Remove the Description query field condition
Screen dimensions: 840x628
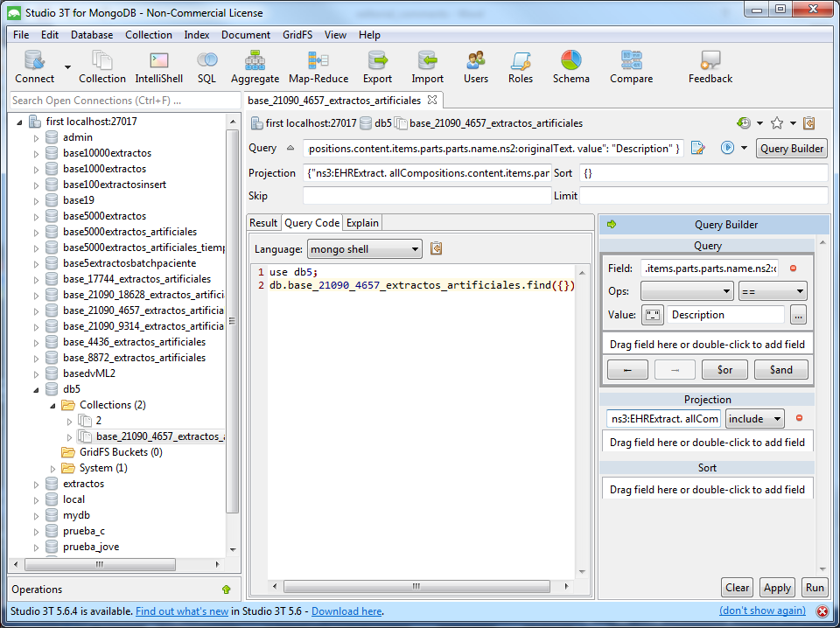[x=794, y=269]
